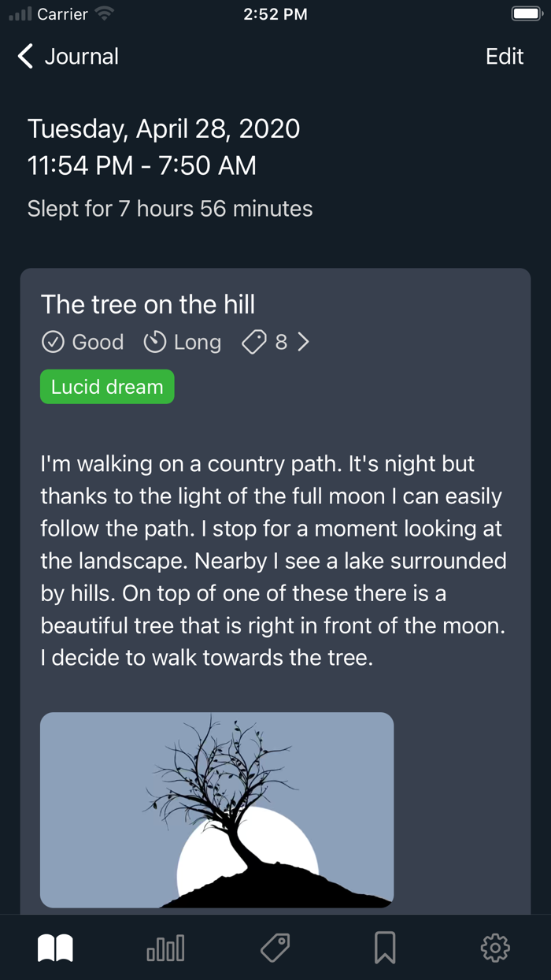Screen dimensions: 551x980
Task: Open Statistics via the bar chart icon
Action: pos(165,948)
